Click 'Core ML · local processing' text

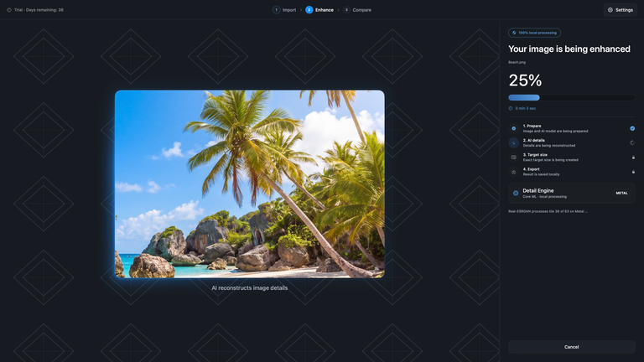pyautogui.click(x=544, y=197)
